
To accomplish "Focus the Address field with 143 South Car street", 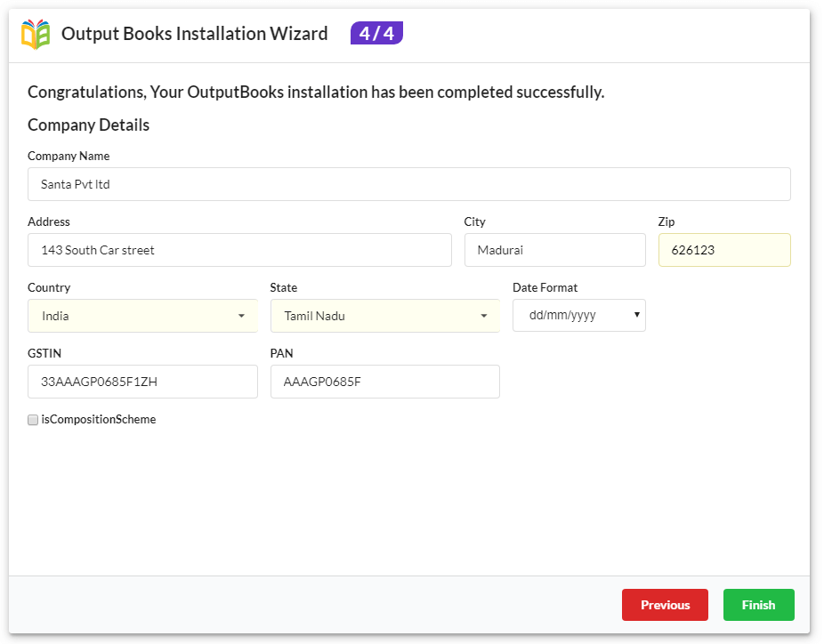I will point(239,250).
